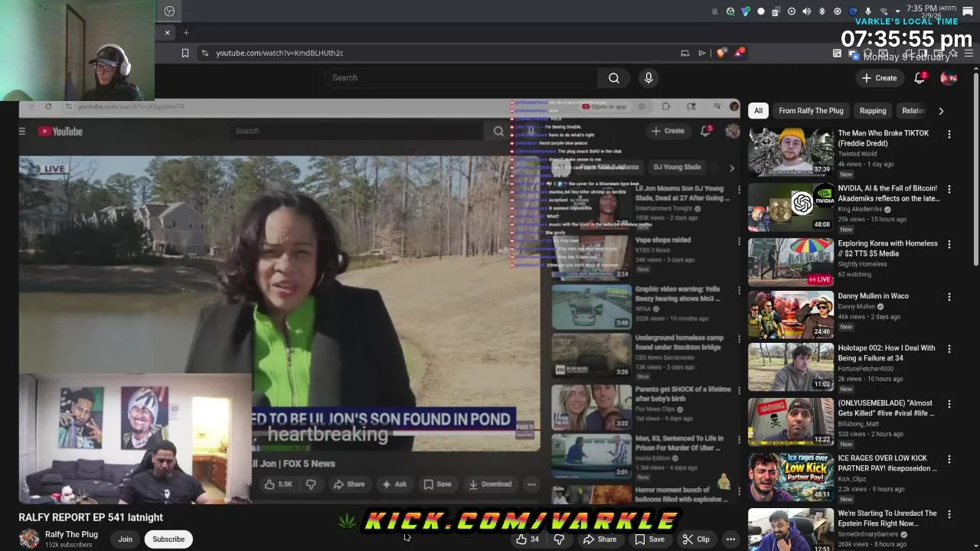Image resolution: width=980 pixels, height=551 pixels.
Task: Open Freddie Dredd video thumbnail
Action: click(x=790, y=152)
